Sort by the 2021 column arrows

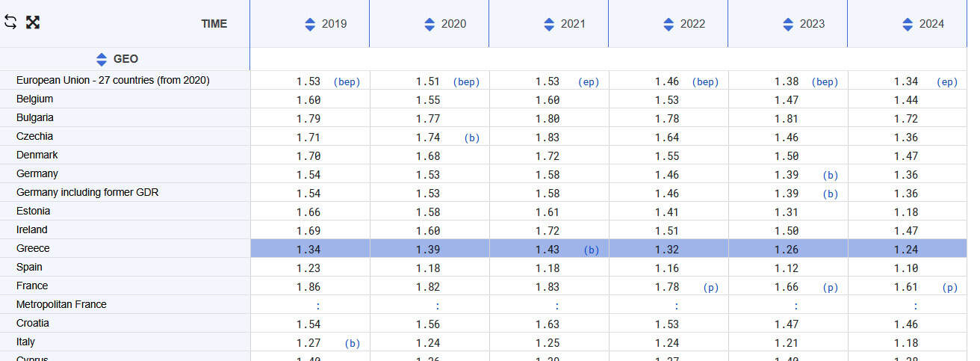coord(549,24)
